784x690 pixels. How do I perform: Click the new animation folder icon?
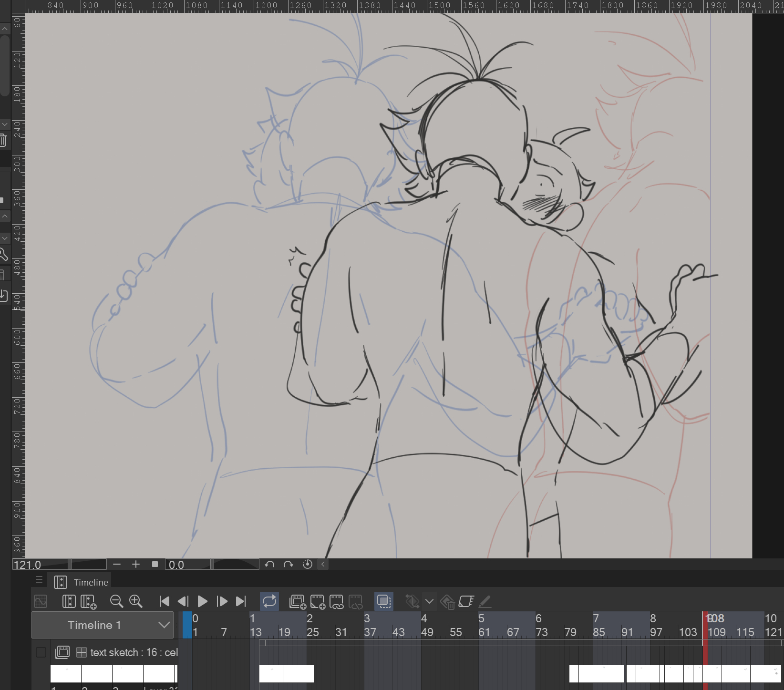tap(298, 601)
